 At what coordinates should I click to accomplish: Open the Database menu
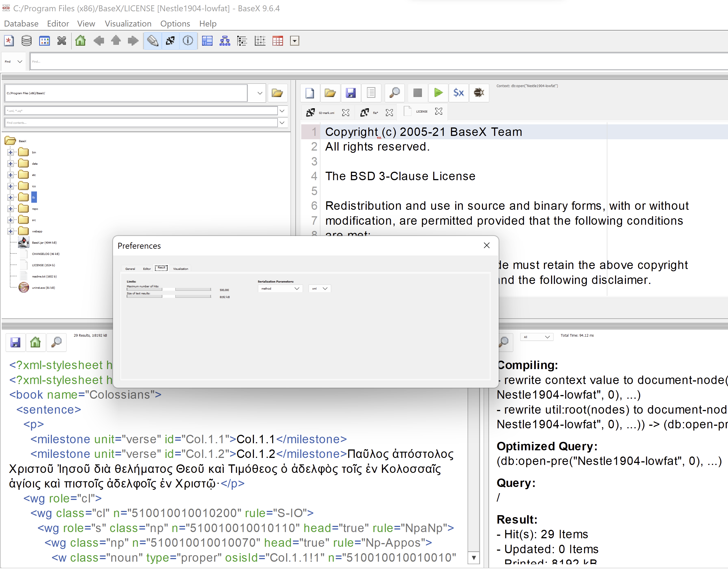click(21, 24)
